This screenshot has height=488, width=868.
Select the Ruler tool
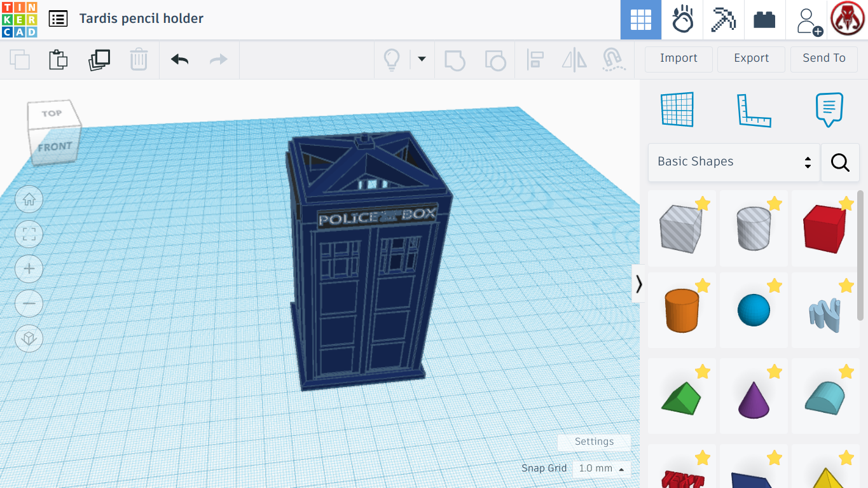click(x=754, y=110)
